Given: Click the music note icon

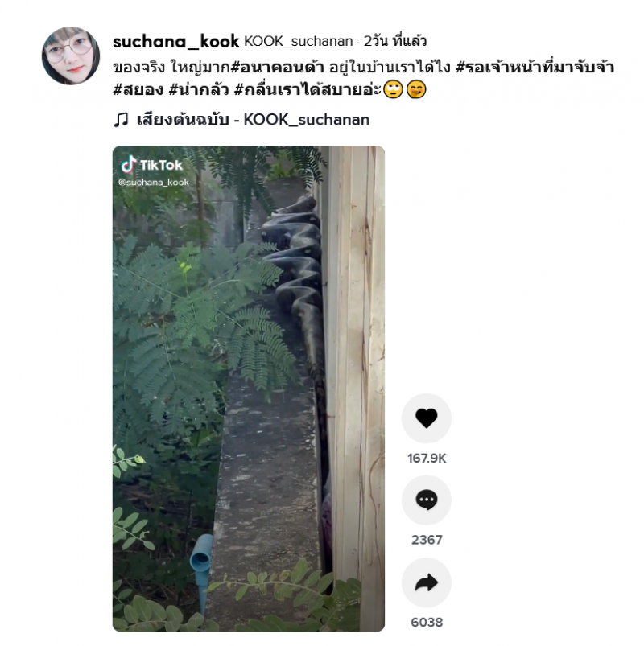Looking at the screenshot, I should pyautogui.click(x=122, y=120).
